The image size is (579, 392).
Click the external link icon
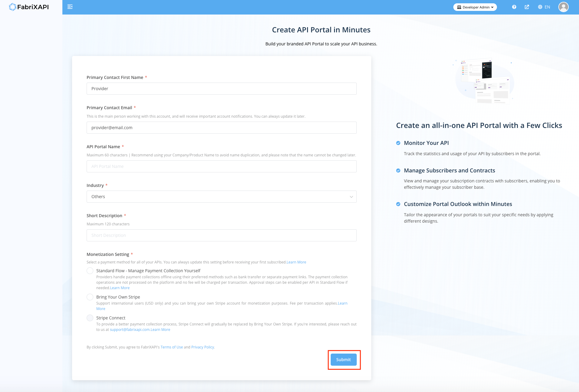tap(527, 7)
